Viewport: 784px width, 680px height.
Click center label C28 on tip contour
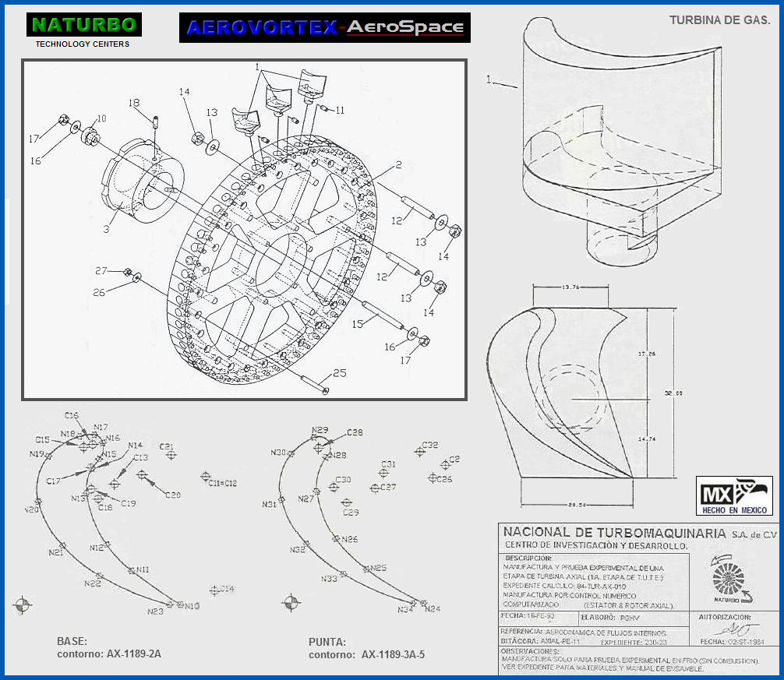(x=355, y=432)
